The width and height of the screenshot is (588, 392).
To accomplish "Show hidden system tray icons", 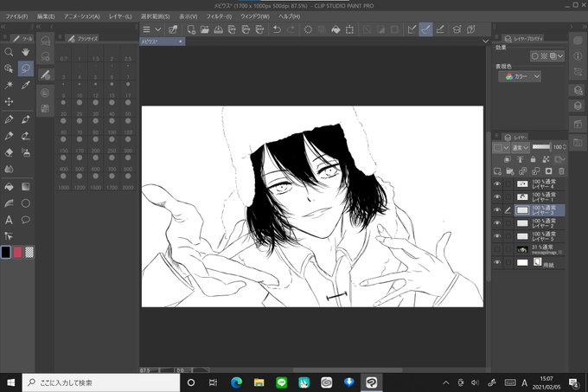I will [445, 382].
